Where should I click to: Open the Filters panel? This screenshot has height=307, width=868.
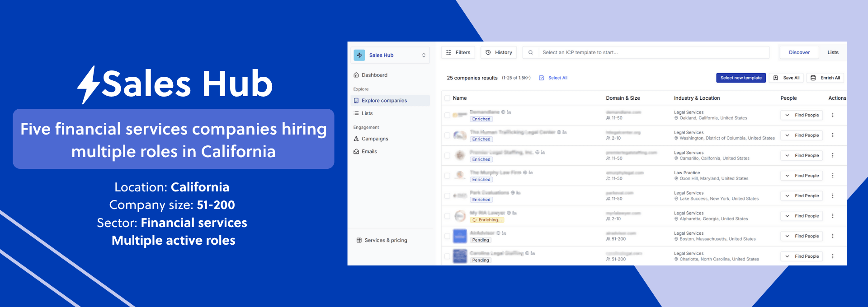[458, 52]
